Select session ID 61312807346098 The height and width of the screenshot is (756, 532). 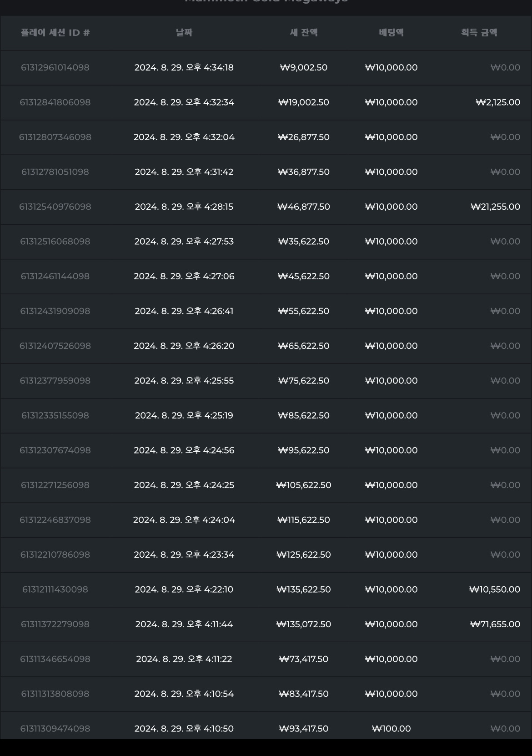[55, 137]
